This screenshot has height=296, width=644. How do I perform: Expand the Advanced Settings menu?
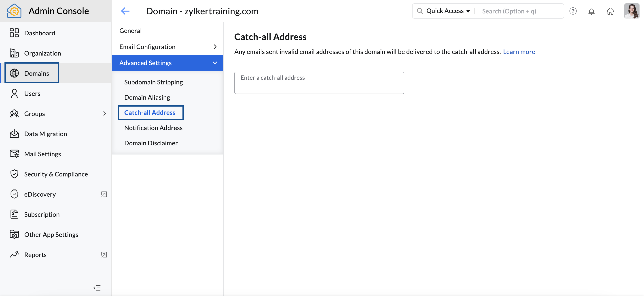pyautogui.click(x=167, y=62)
